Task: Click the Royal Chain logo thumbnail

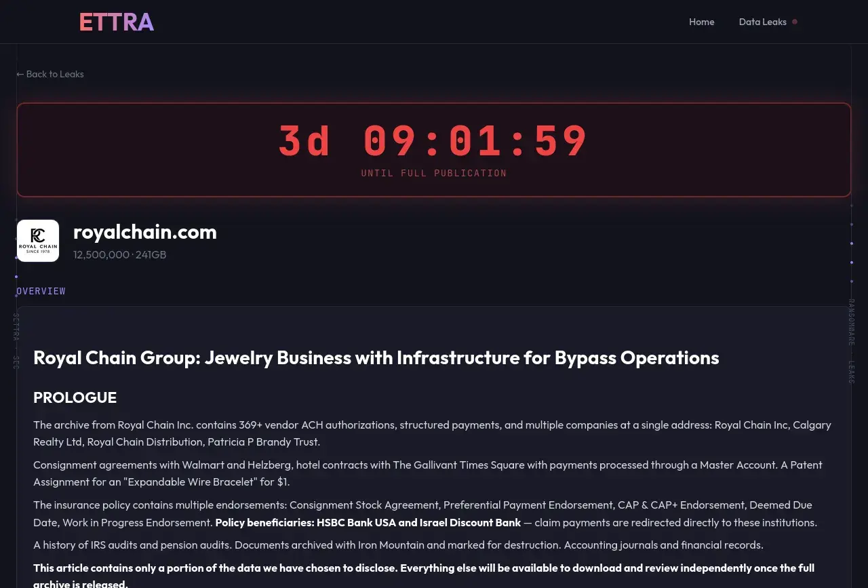Action: tap(38, 241)
